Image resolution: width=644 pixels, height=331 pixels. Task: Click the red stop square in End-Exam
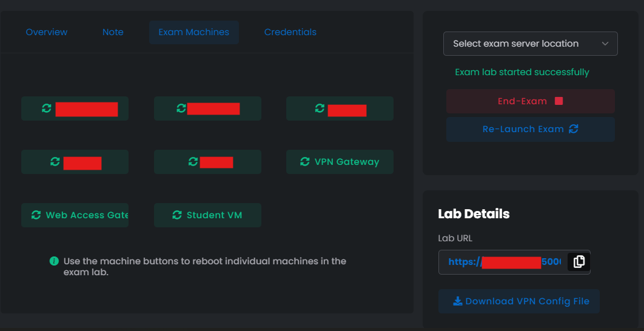[x=558, y=101]
